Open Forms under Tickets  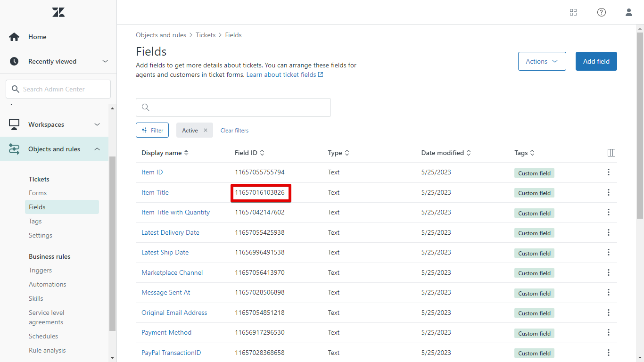pyautogui.click(x=38, y=193)
